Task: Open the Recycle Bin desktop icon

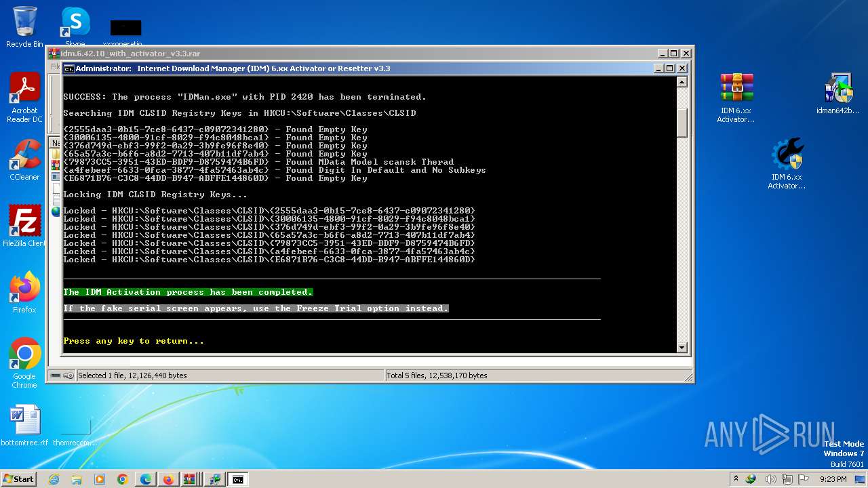Action: coord(24,27)
